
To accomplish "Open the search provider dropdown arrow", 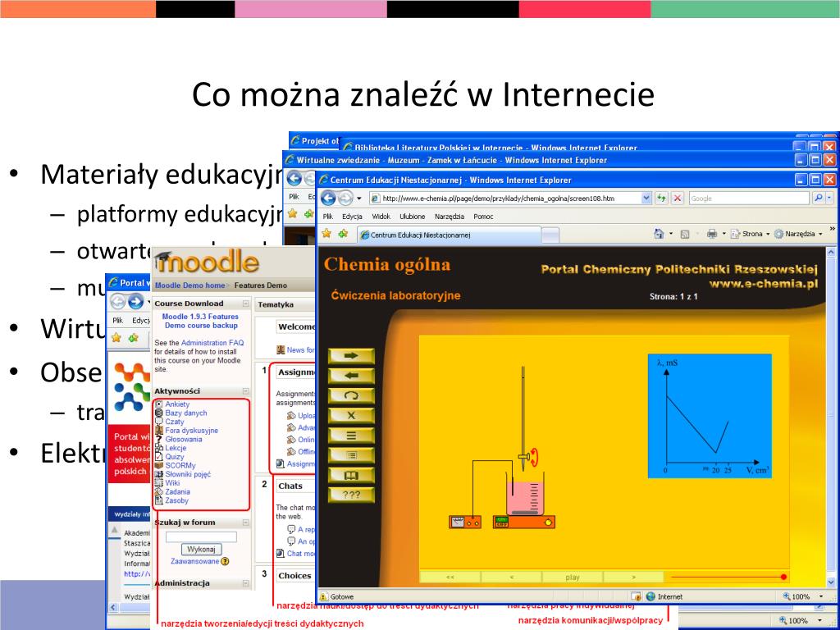I will (829, 199).
